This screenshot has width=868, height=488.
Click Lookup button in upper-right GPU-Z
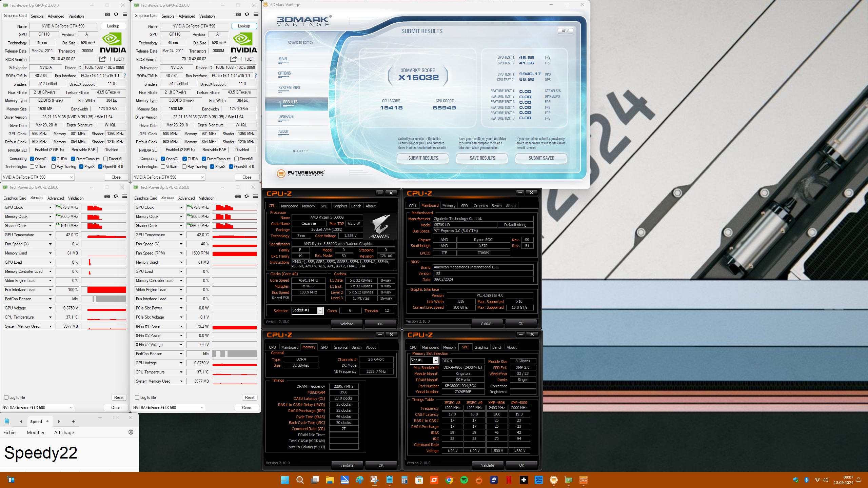[244, 26]
